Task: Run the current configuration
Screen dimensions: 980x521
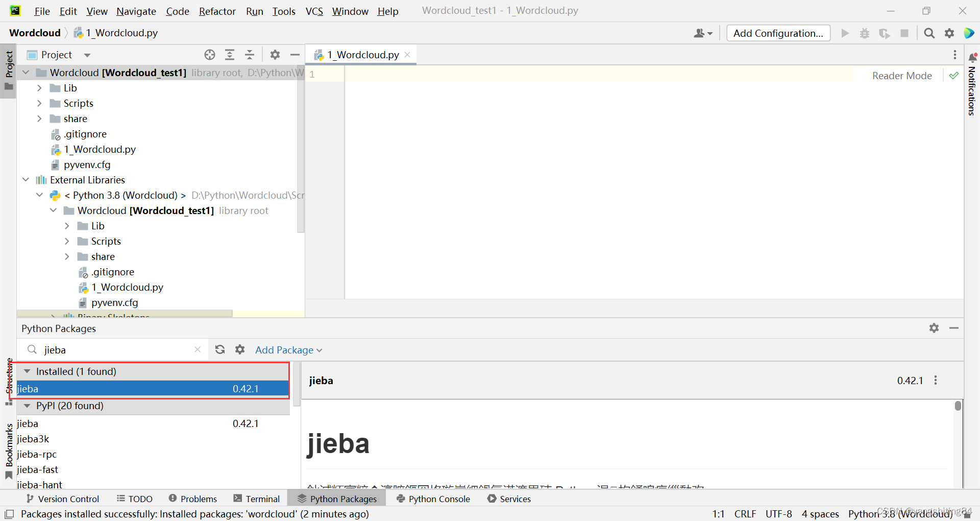Action: [x=845, y=33]
